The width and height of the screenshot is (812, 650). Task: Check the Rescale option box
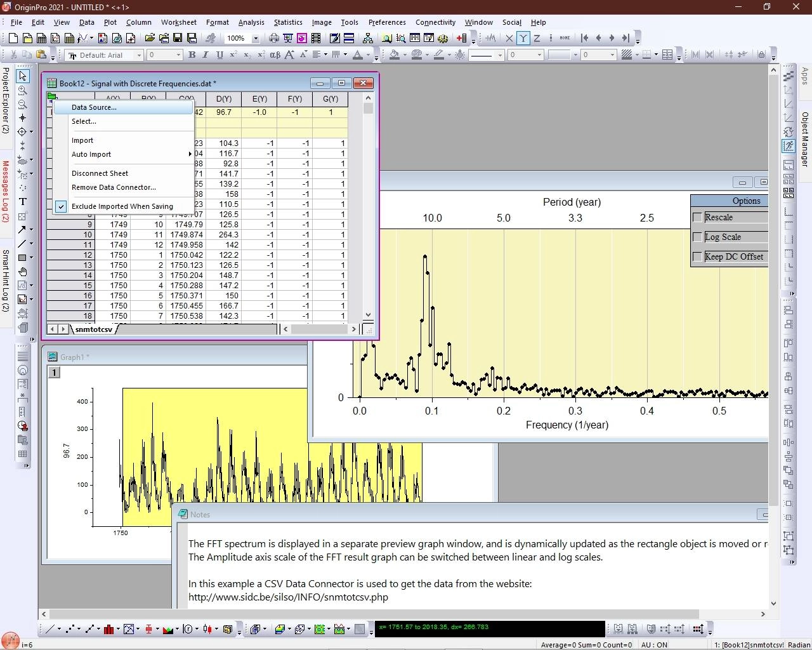698,218
